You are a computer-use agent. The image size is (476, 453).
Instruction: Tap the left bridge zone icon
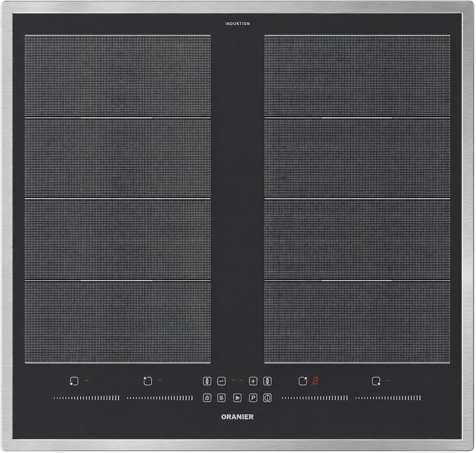click(x=207, y=381)
